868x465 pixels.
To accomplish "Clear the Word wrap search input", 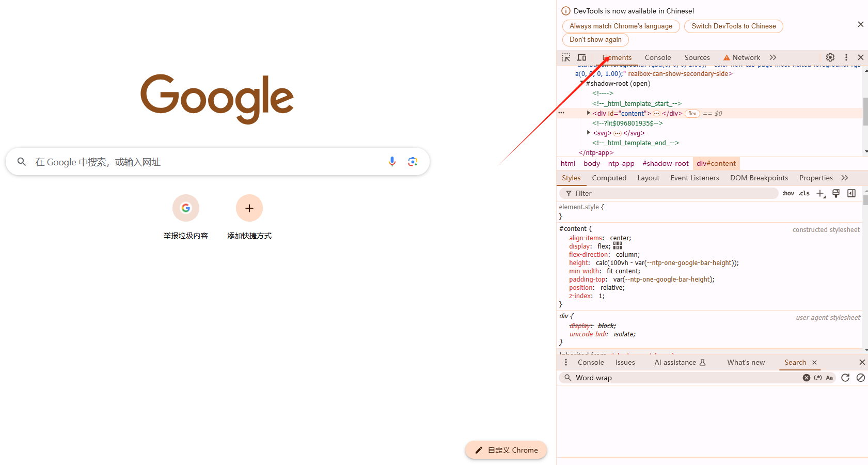I will coord(807,378).
